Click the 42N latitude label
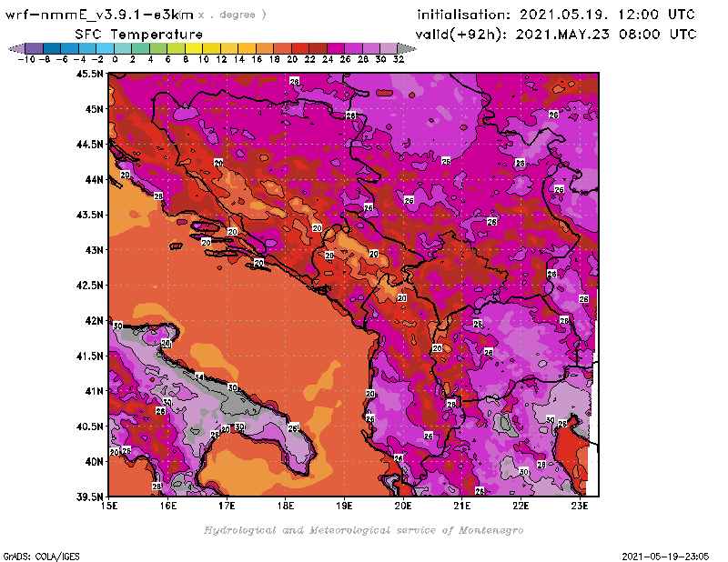The width and height of the screenshot is (728, 562). click(x=95, y=321)
